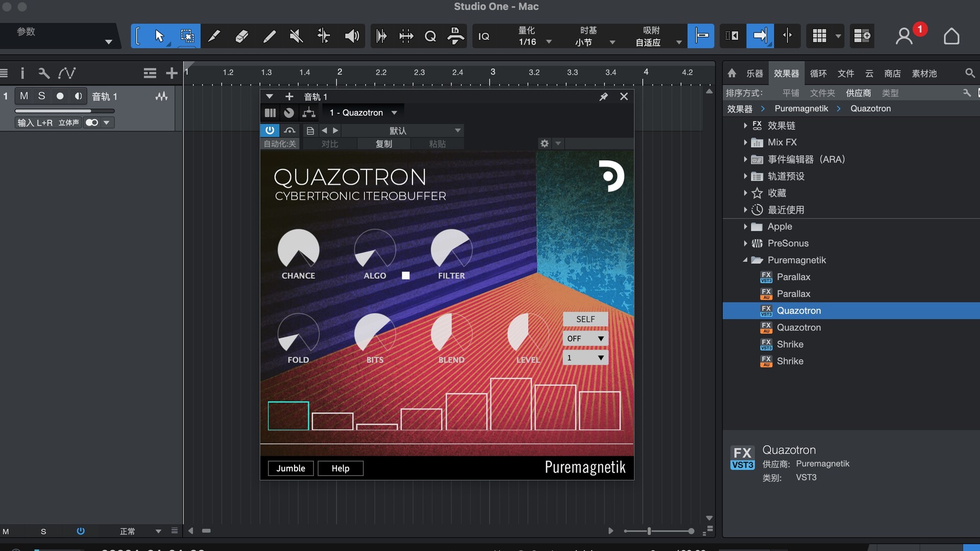Click the BLEND knob
Image resolution: width=980 pixels, height=551 pixels.
click(x=451, y=333)
